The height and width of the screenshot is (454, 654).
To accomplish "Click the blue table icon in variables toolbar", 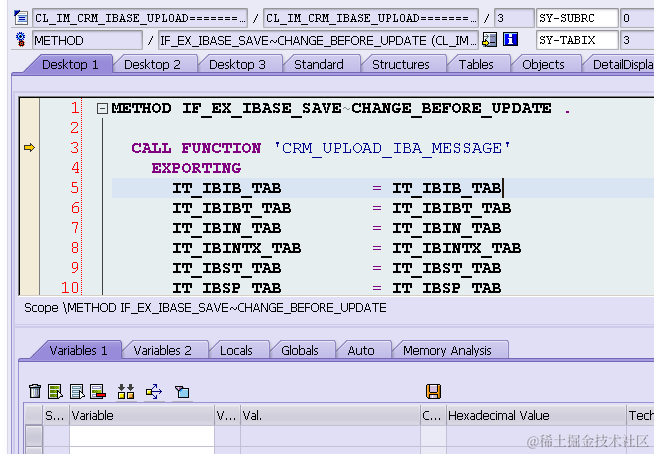I will coord(77,391).
